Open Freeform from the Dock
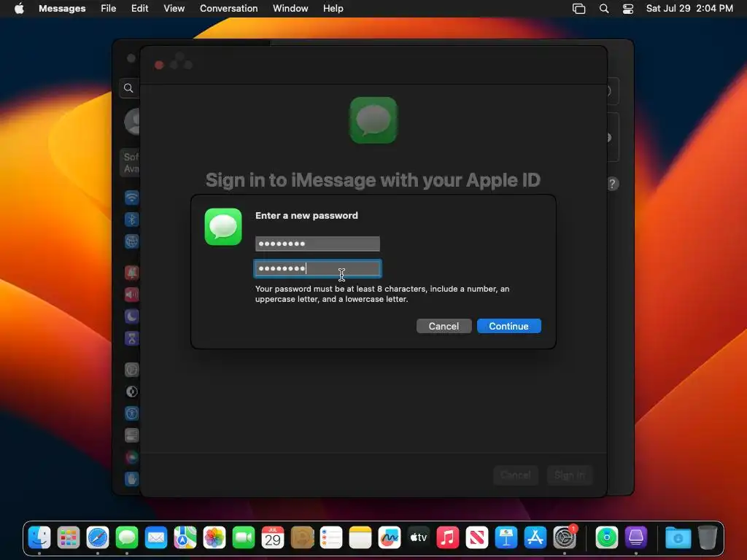Screen dimensions: 747x560 pos(390,537)
